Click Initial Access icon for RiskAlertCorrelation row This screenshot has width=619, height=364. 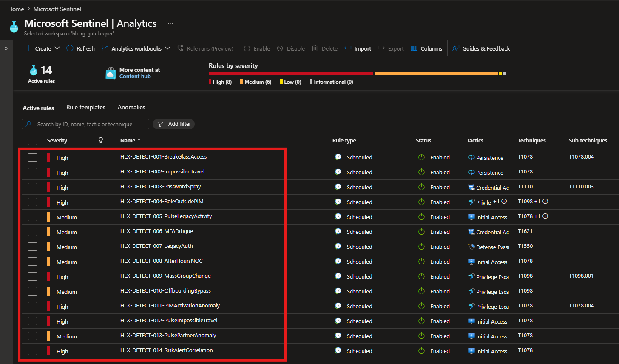(471, 351)
